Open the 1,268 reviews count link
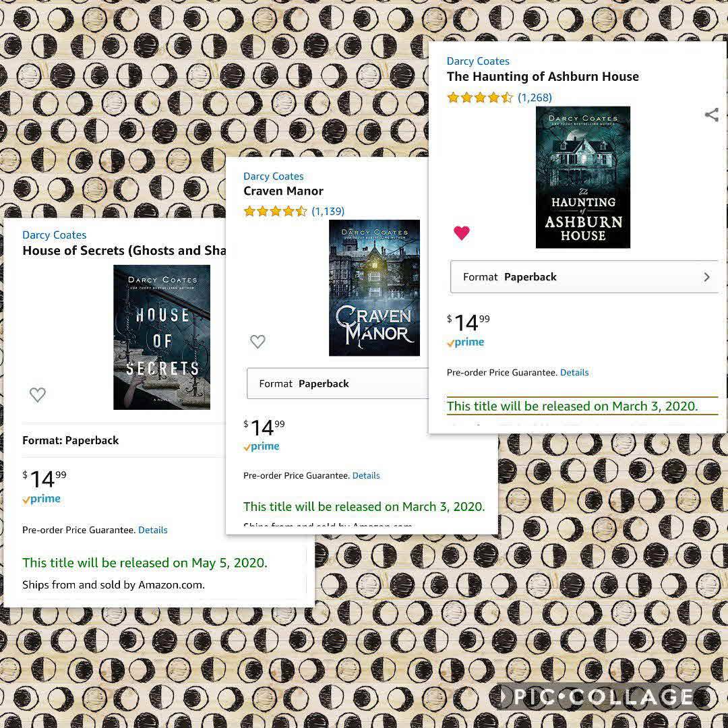The image size is (728, 728). [535, 98]
